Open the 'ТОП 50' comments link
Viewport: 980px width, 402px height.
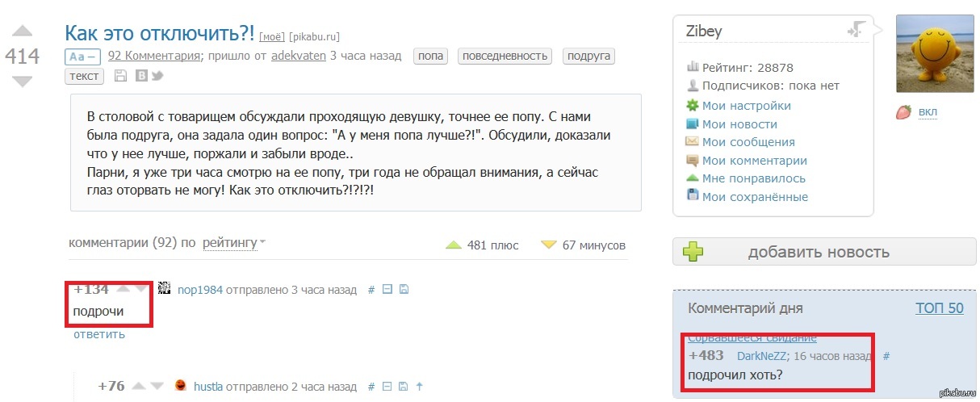pos(940,308)
